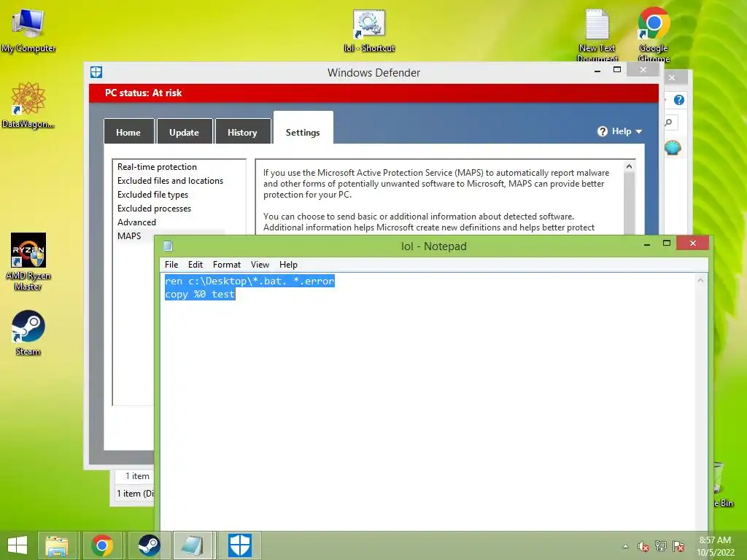Click the taskbar clock showing 8:57 AM
The image size is (747, 560).
click(x=715, y=545)
